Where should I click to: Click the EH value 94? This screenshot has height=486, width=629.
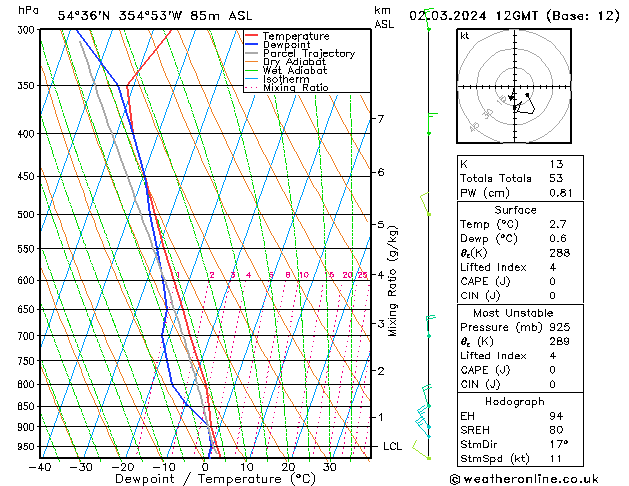point(556,416)
